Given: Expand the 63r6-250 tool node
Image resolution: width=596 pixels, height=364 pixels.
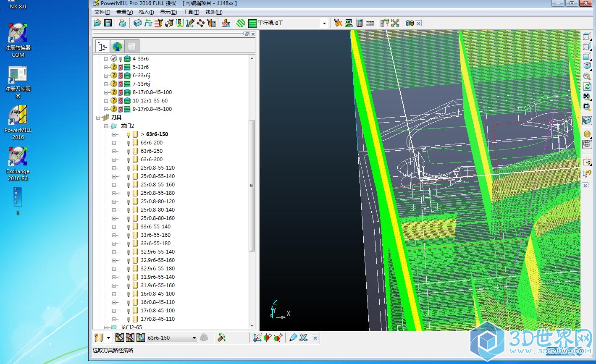Looking at the screenshot, I should pos(114,151).
